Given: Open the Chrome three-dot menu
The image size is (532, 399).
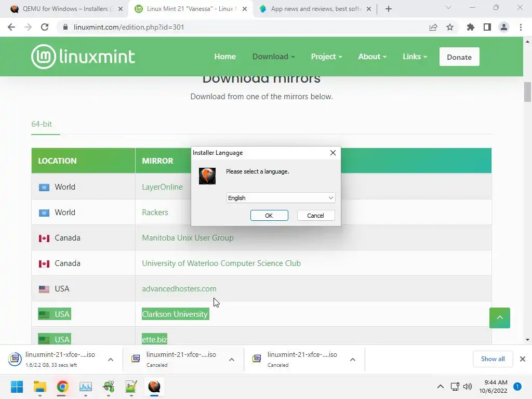Looking at the screenshot, I should coord(521,27).
